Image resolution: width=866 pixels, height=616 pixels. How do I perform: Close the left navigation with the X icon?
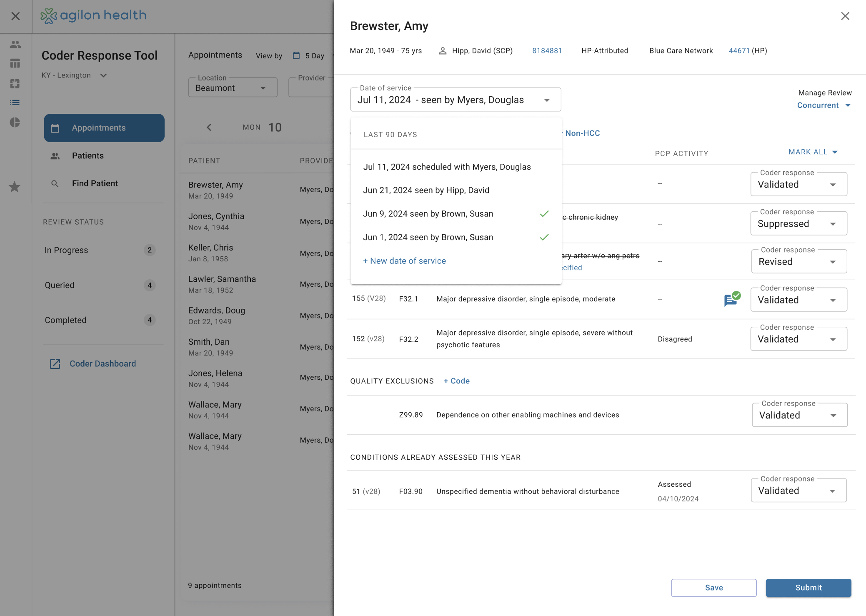[x=15, y=16]
